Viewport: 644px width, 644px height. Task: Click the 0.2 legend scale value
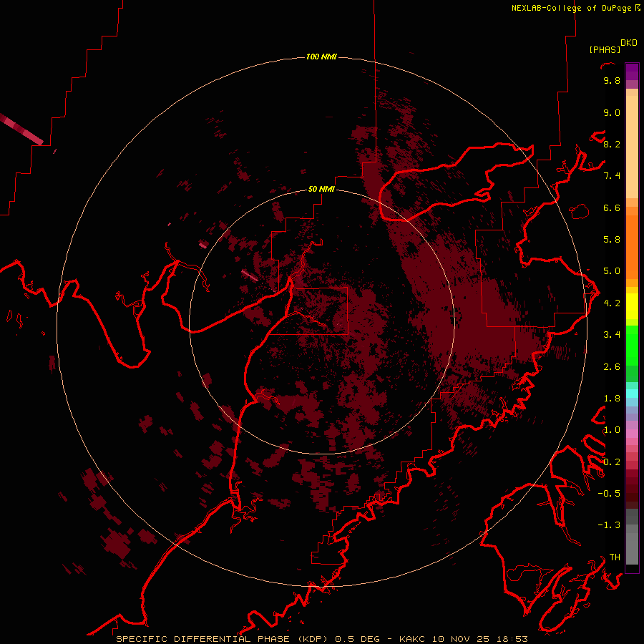click(612, 462)
